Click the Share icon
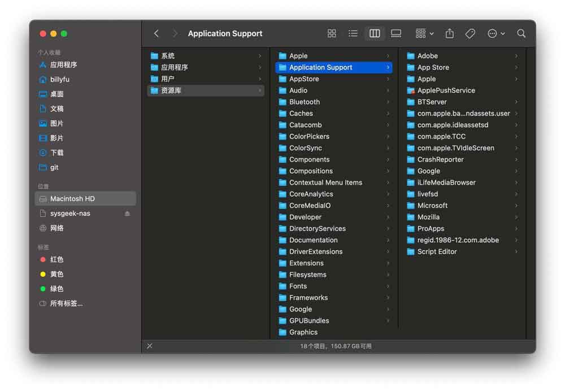The height and width of the screenshot is (392, 565). [x=450, y=34]
